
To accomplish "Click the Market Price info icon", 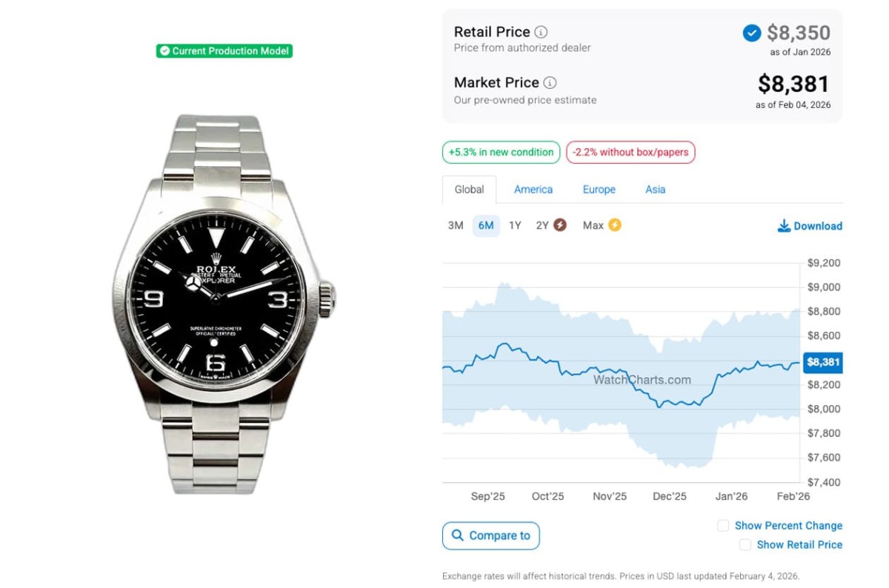I will click(x=550, y=83).
